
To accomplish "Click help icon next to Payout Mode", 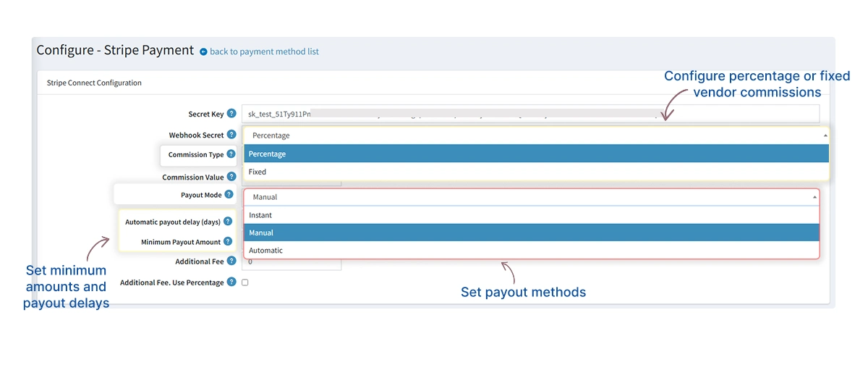I will tap(229, 195).
